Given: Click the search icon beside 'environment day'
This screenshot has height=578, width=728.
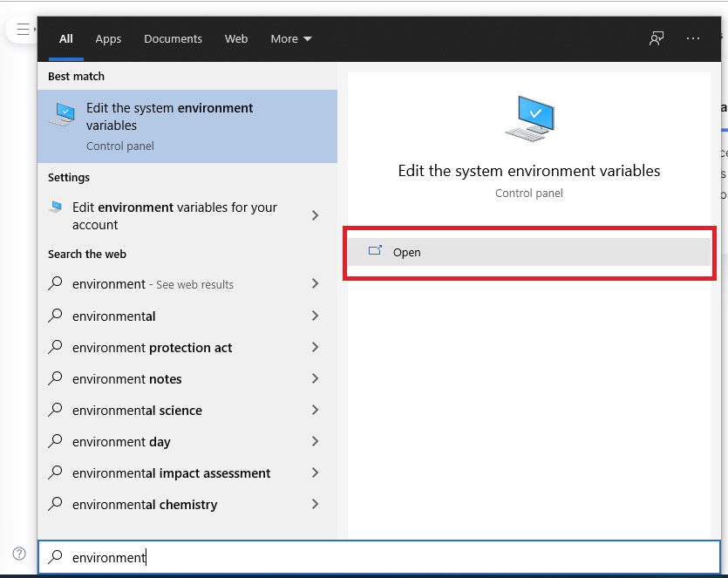Looking at the screenshot, I should coord(55,441).
